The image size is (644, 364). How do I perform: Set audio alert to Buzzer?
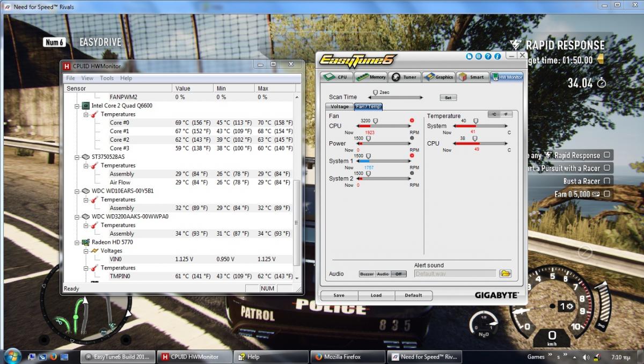pos(367,274)
